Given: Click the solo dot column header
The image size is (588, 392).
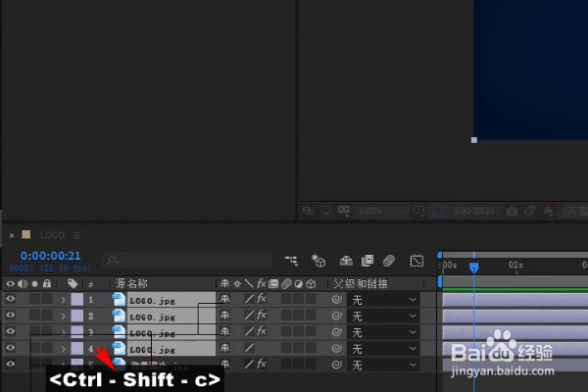Looking at the screenshot, I should (35, 284).
